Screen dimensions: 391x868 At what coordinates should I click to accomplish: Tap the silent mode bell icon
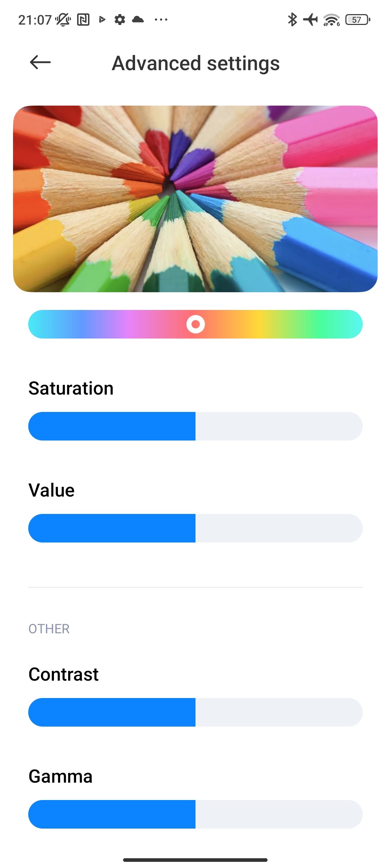click(63, 20)
